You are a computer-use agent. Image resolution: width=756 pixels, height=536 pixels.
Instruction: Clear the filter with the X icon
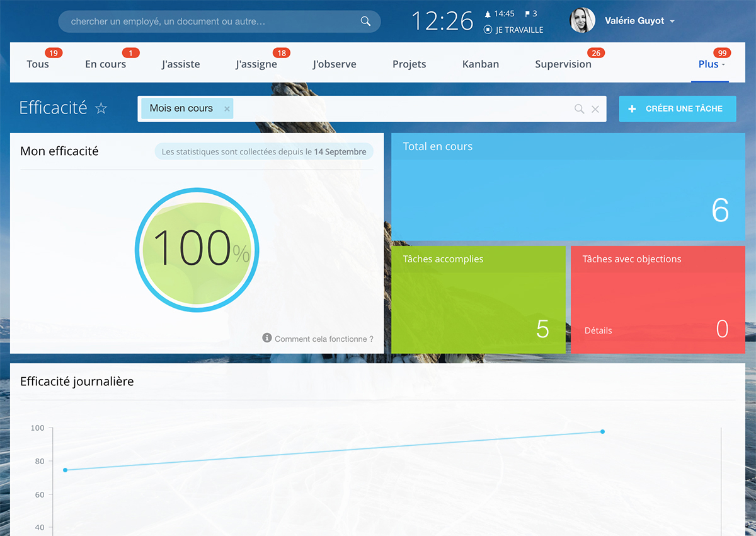tap(595, 109)
